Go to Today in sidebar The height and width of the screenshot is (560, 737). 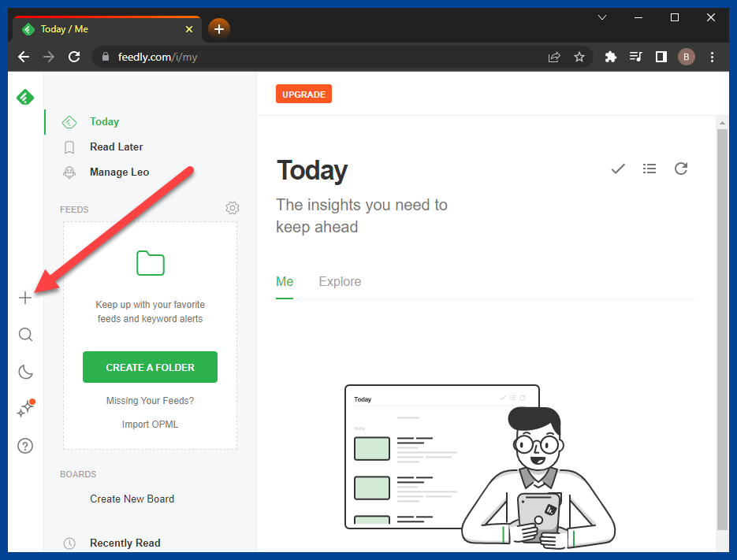104,121
